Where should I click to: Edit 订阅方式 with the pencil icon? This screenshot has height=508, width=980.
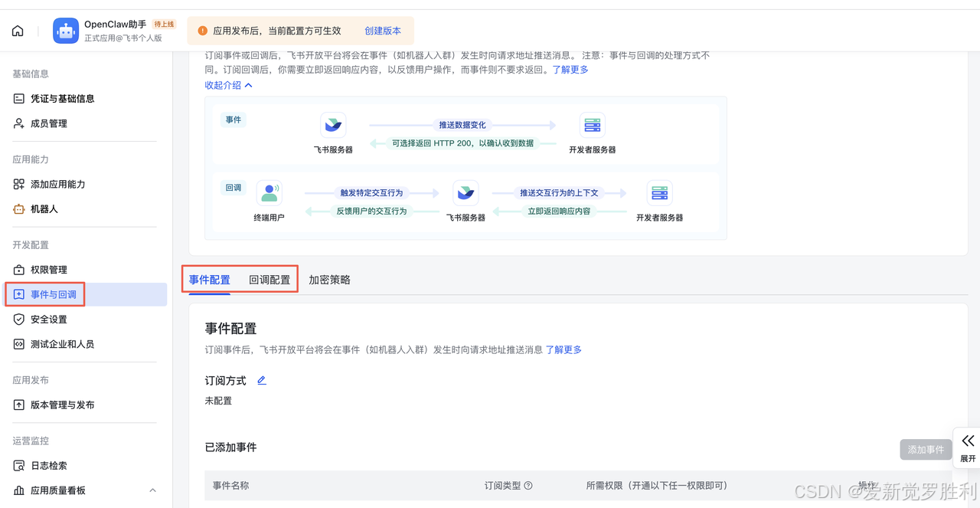261,380
